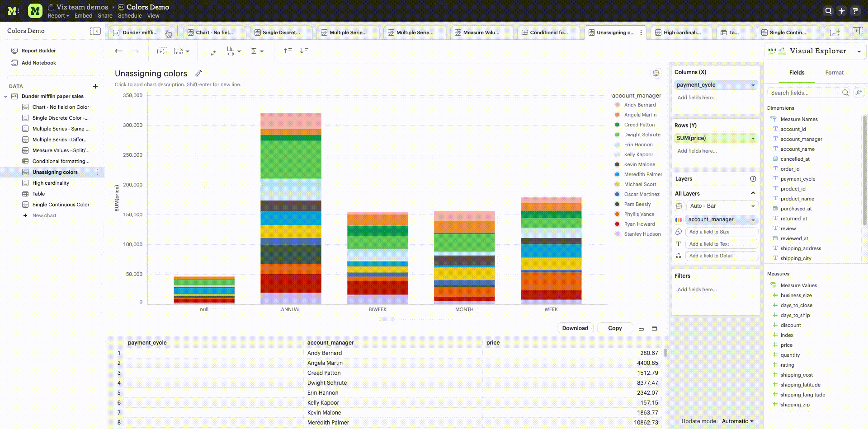Collapse the right side panel
This screenshot has height=429, width=868.
857,31
